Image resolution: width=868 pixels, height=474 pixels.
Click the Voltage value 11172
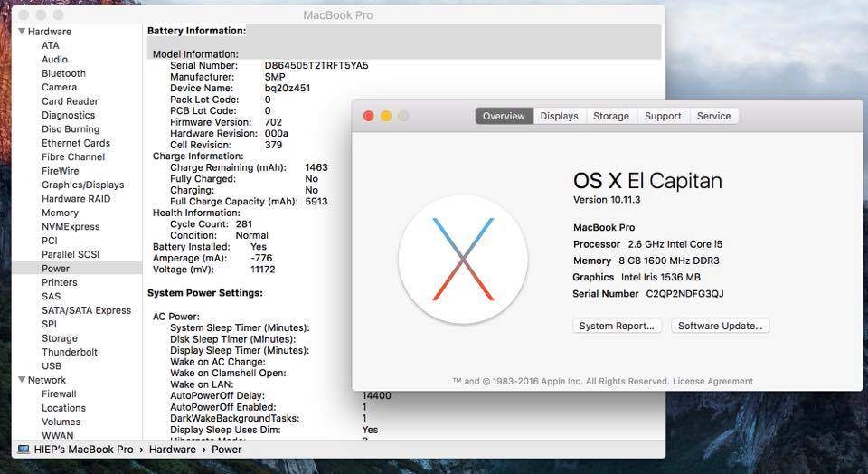[262, 270]
